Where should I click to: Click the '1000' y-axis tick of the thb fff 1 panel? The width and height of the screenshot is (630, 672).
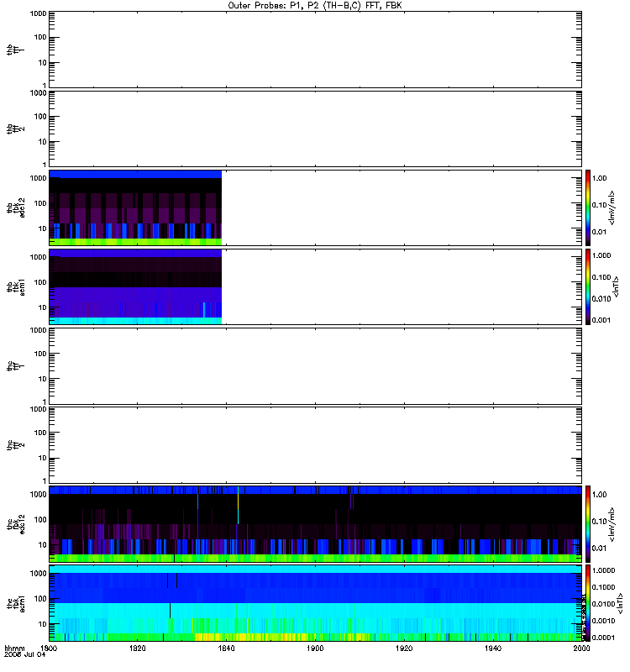pos(38,13)
